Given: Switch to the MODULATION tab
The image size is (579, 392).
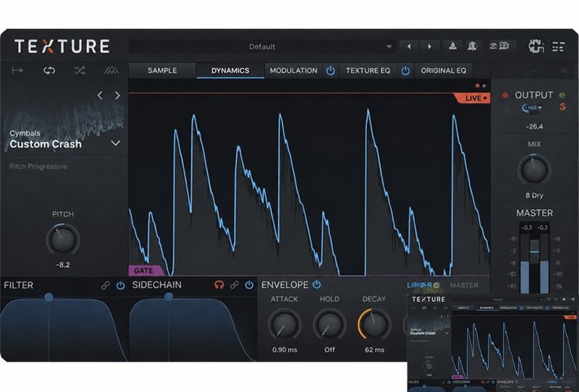Looking at the screenshot, I should pos(294,70).
